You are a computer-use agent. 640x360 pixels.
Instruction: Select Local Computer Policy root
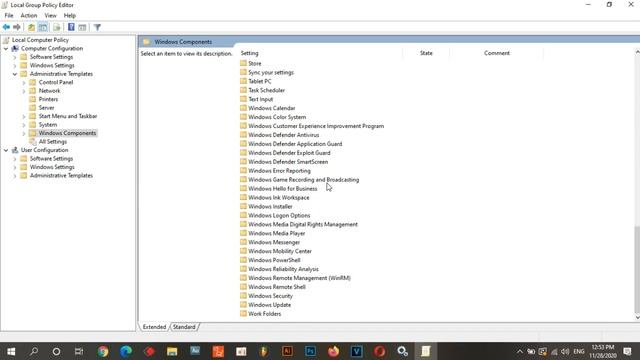(40, 40)
